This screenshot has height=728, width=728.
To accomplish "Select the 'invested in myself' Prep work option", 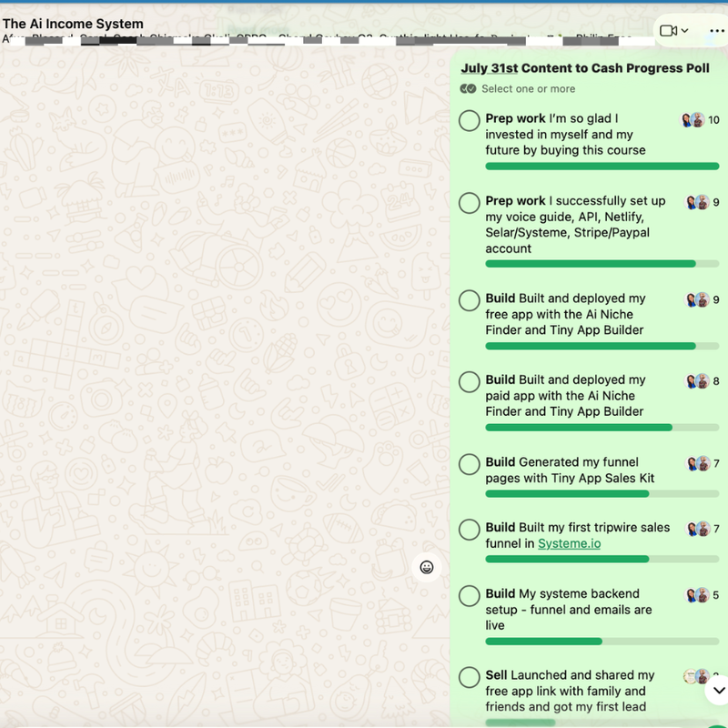I will (469, 121).
